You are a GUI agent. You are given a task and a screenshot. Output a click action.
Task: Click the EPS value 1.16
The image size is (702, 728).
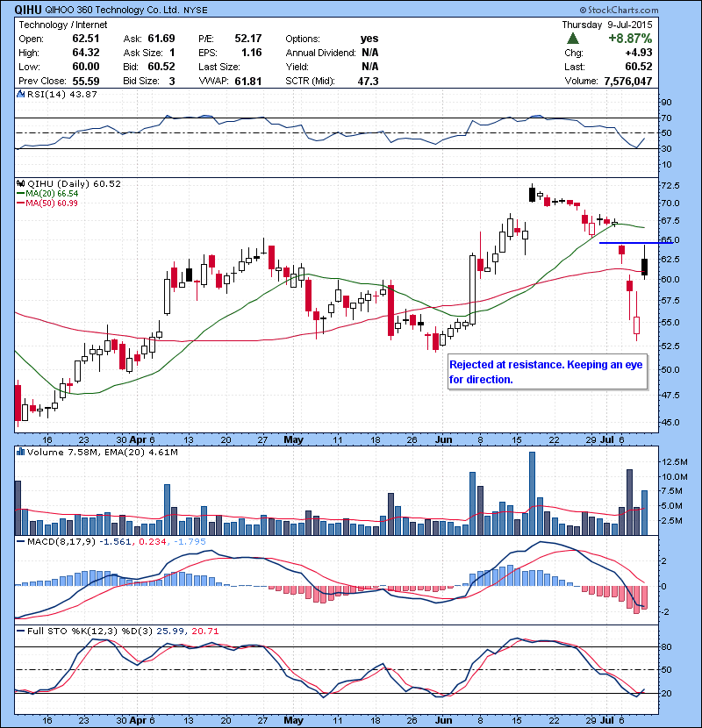[x=251, y=53]
